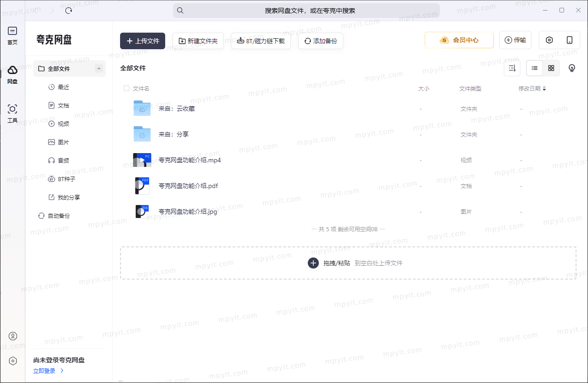Open the 传输 transfer button

[x=515, y=40]
